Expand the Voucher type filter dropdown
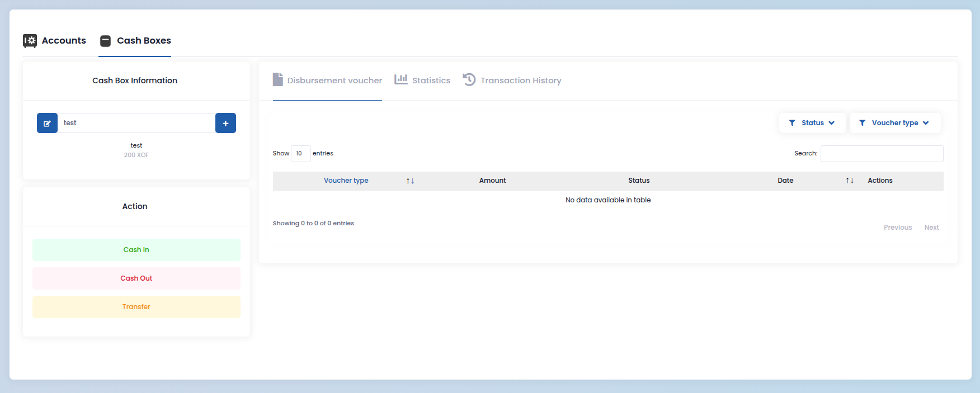The image size is (980, 393). [895, 123]
